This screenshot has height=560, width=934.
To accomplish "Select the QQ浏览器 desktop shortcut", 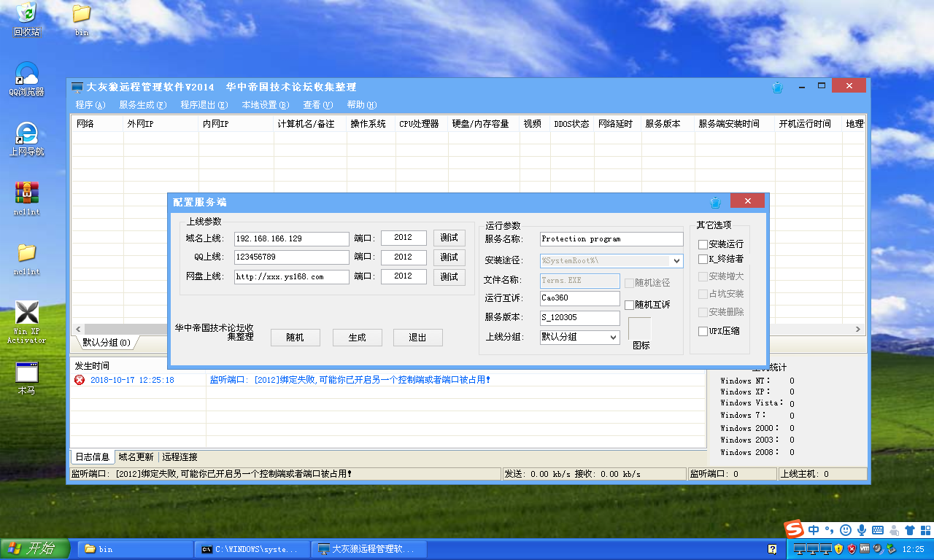I will click(26, 79).
